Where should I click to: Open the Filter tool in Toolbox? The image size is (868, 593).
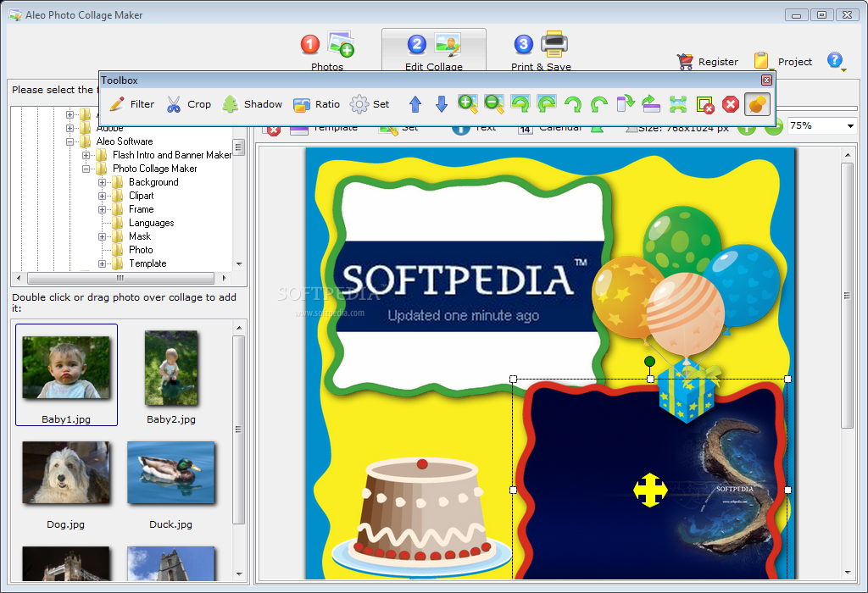point(131,104)
